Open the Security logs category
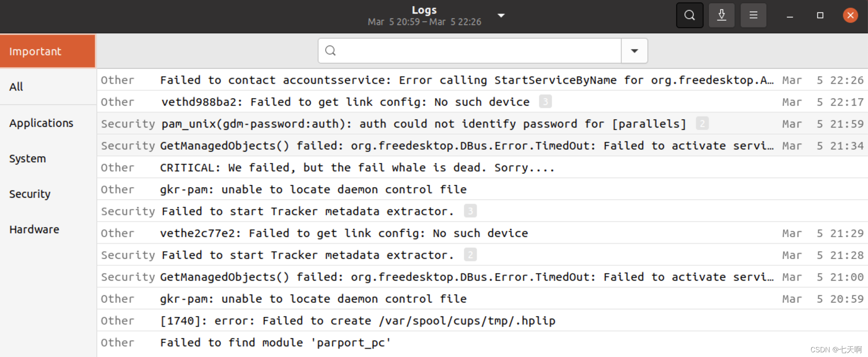This screenshot has height=357, width=868. pos(30,194)
